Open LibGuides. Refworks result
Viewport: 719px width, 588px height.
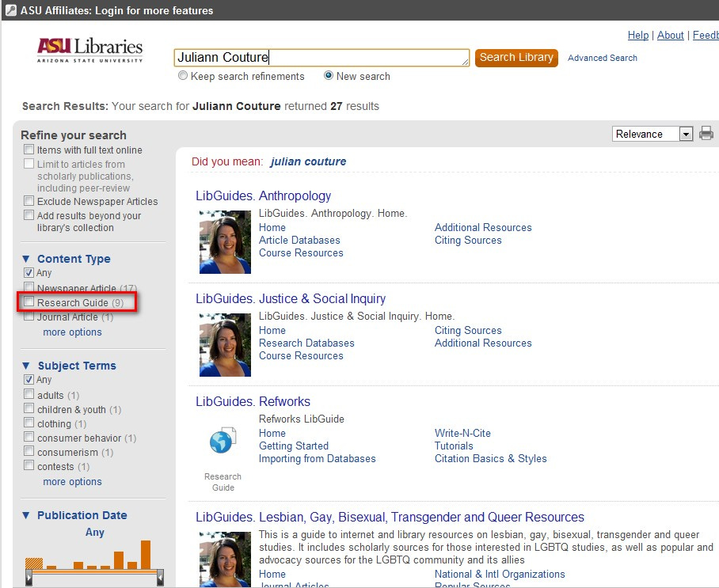pos(253,401)
